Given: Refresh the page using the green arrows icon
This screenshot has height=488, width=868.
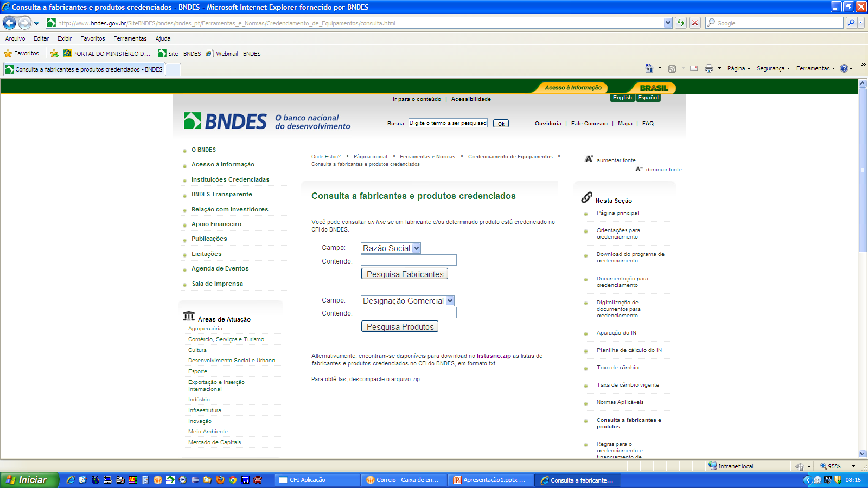Looking at the screenshot, I should (681, 23).
